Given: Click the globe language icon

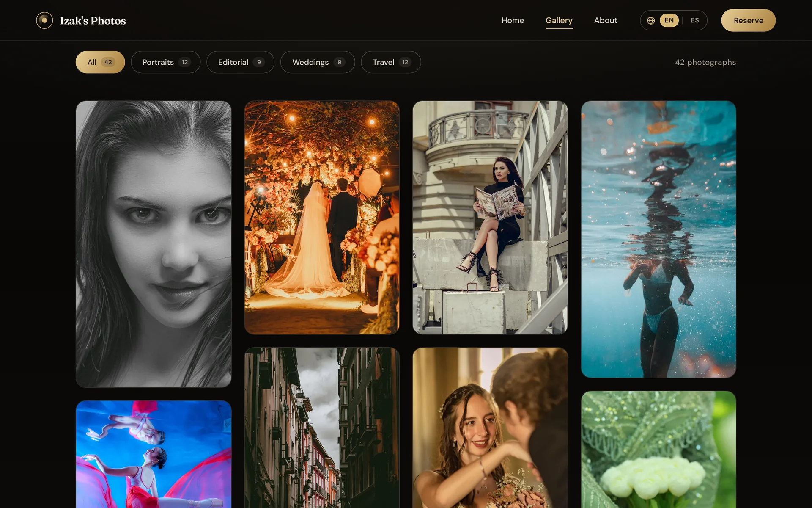Looking at the screenshot, I should click(x=651, y=20).
